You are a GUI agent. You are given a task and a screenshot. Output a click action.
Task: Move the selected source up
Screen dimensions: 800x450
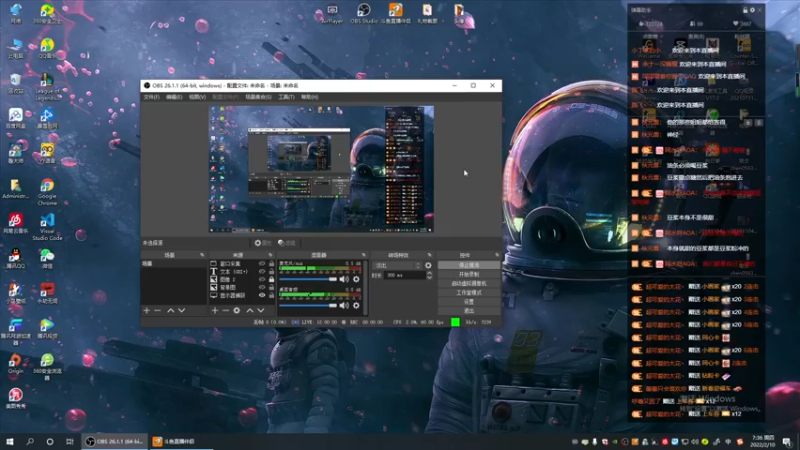[x=250, y=310]
